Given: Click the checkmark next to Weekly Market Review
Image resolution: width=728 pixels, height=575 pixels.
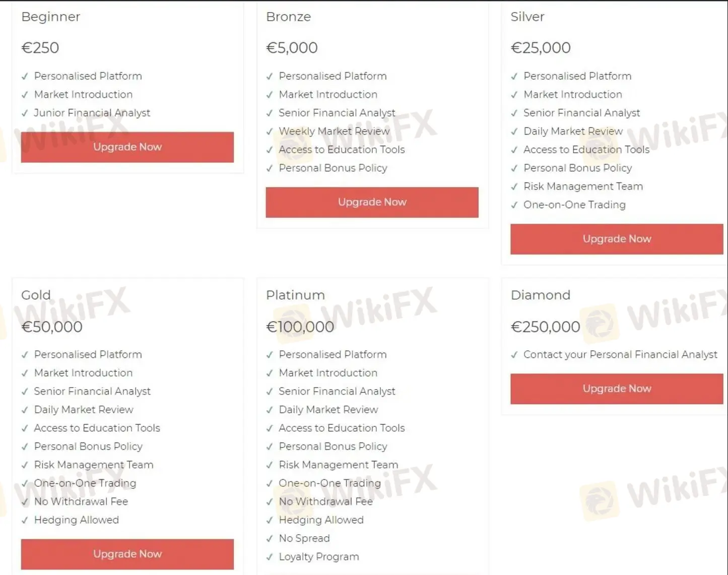Looking at the screenshot, I should pyautogui.click(x=270, y=132).
